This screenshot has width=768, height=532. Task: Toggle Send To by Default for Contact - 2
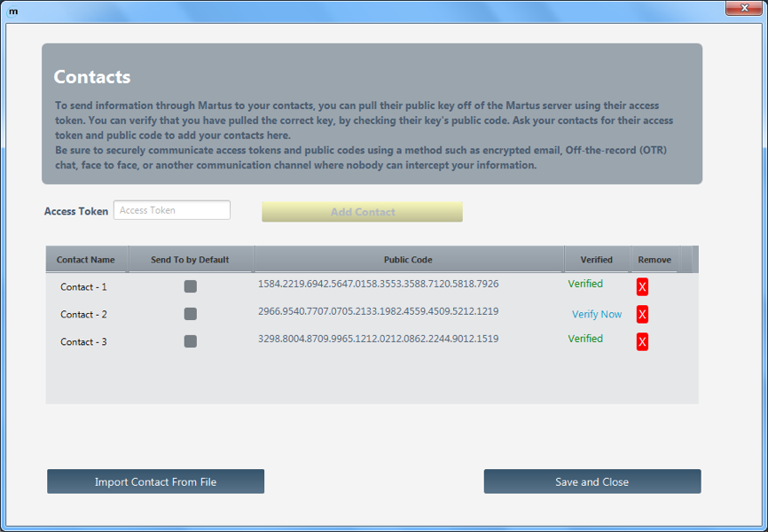click(191, 314)
